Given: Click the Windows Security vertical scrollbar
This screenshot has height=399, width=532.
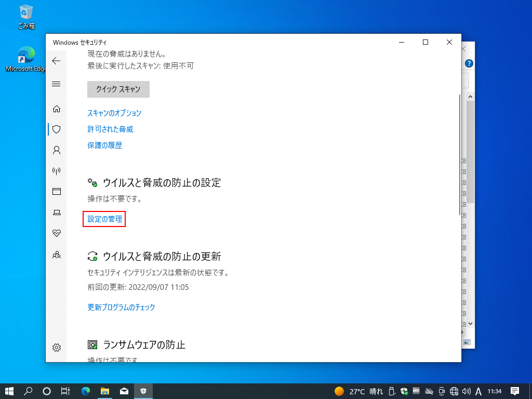Looking at the screenshot, I should click(x=459, y=156).
